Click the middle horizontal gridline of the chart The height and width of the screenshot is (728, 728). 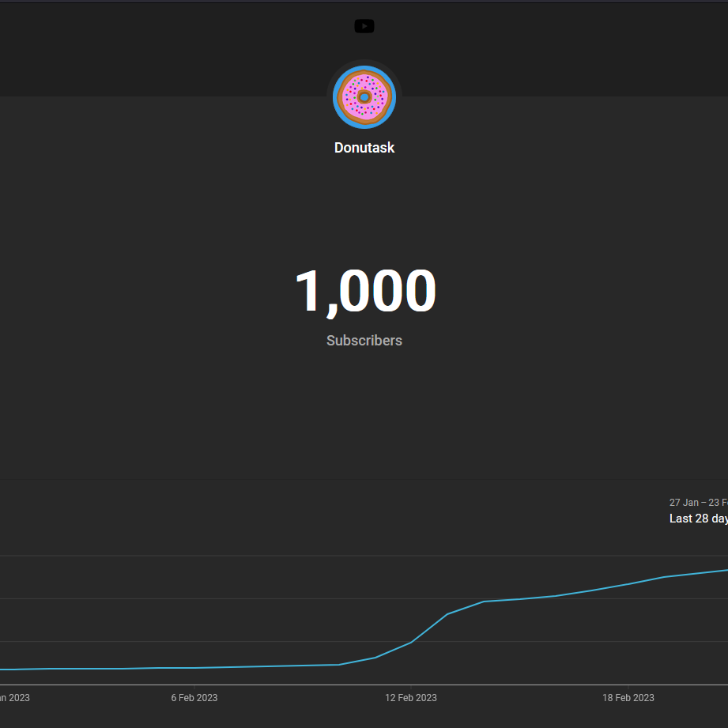click(x=237, y=598)
